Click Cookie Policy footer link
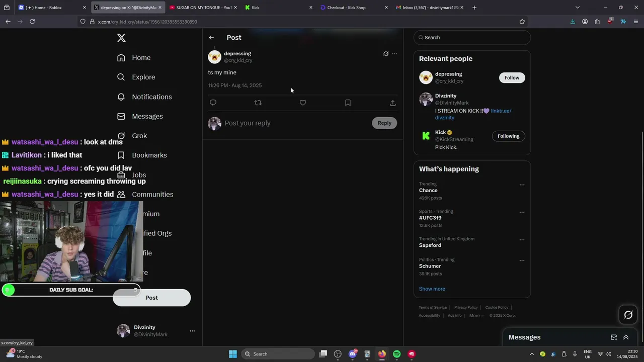Image resolution: width=644 pixels, height=362 pixels. [x=497, y=308]
